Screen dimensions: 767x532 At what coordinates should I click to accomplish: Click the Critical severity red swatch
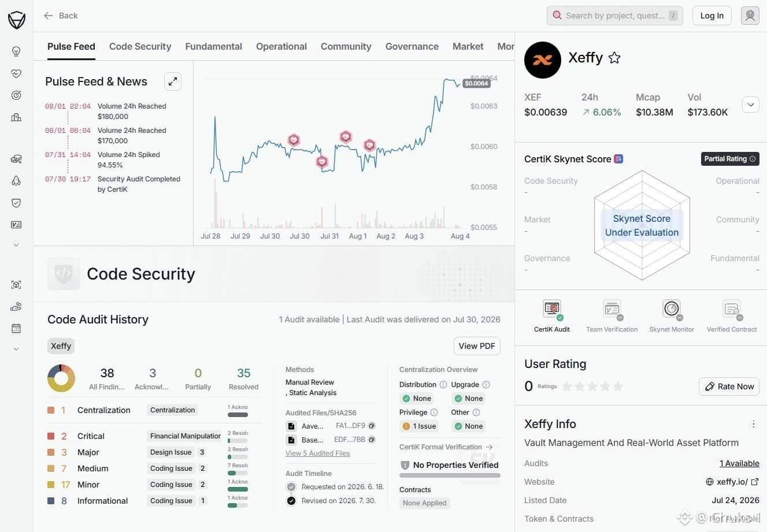[x=51, y=436]
